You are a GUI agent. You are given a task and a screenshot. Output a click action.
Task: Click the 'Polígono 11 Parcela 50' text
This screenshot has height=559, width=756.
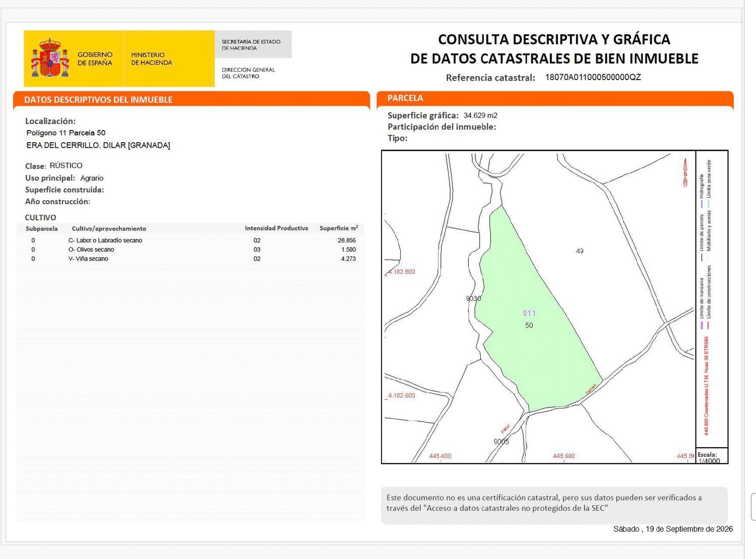(66, 133)
